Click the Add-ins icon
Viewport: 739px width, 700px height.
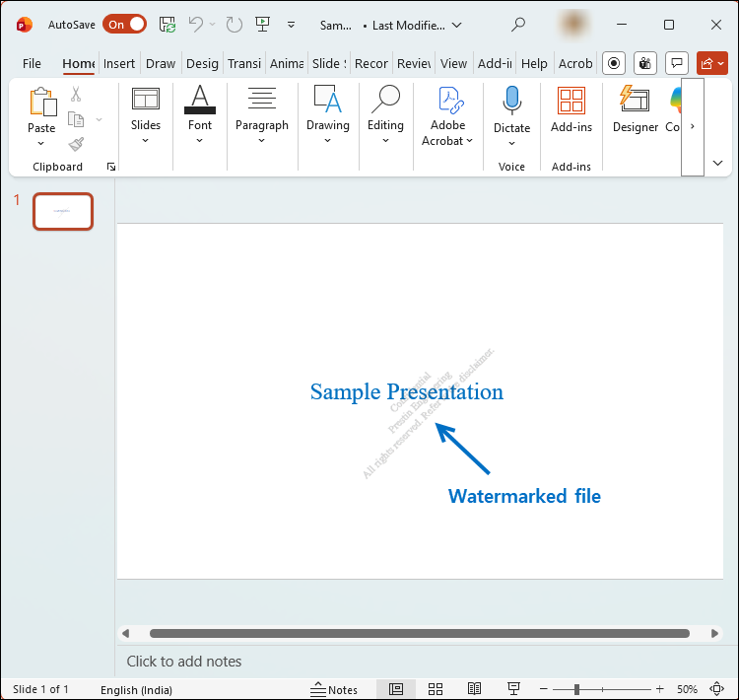tap(571, 101)
